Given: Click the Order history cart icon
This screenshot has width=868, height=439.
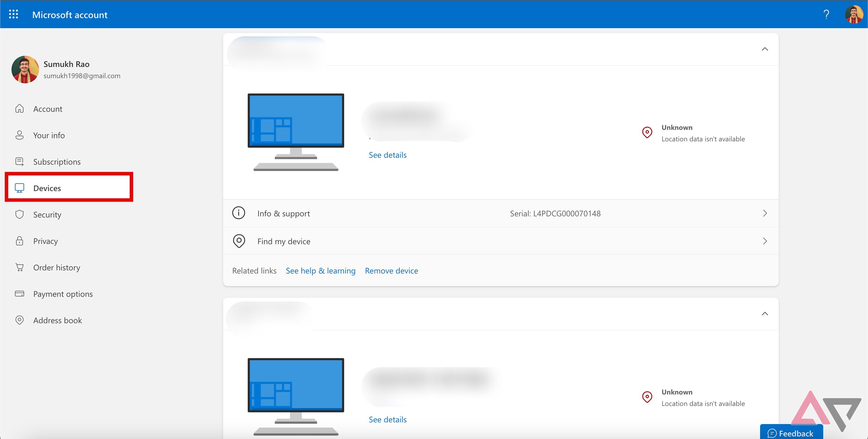Looking at the screenshot, I should click(20, 267).
